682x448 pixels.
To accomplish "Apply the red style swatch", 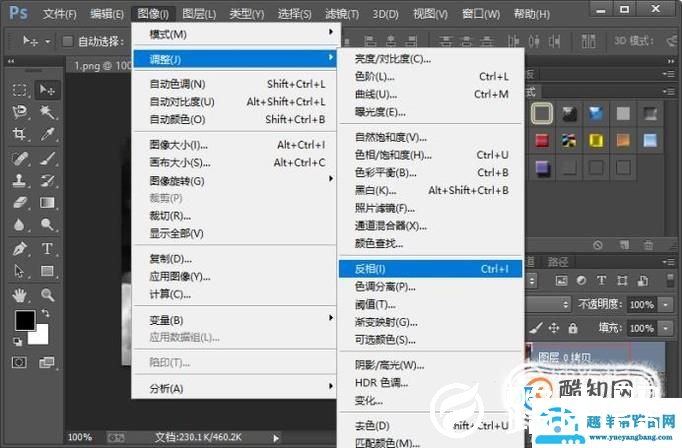I will coord(542,140).
